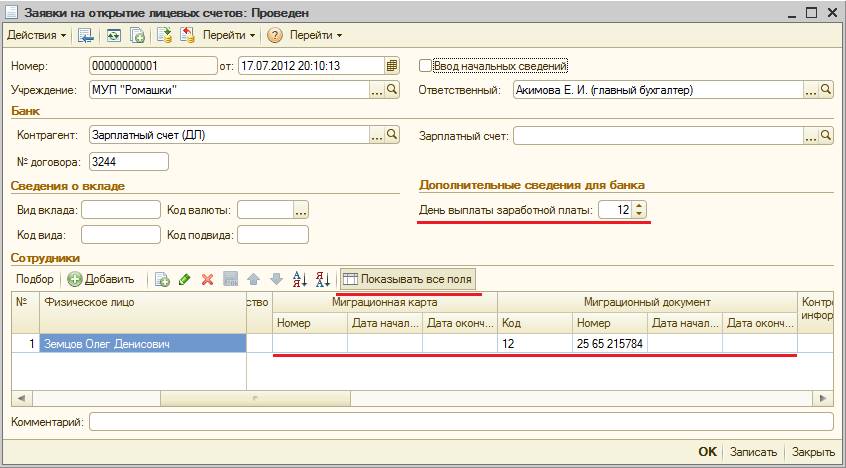Open the Действия menu
Screen dimensions: 846x468
point(37,35)
